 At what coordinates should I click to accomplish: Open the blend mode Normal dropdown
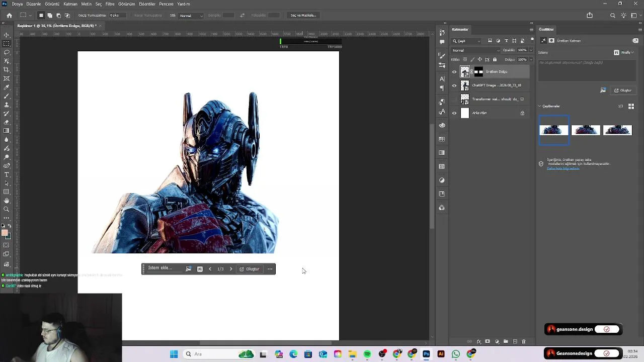coord(476,50)
